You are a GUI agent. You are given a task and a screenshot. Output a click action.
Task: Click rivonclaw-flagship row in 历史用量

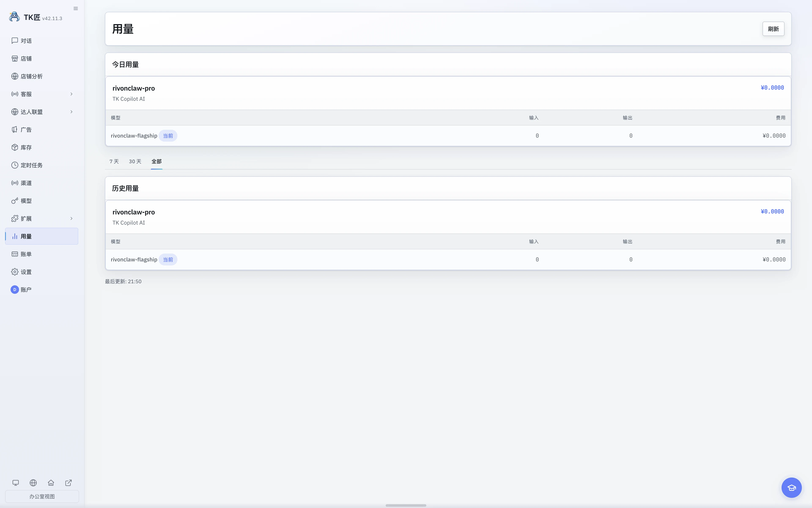coord(448,259)
